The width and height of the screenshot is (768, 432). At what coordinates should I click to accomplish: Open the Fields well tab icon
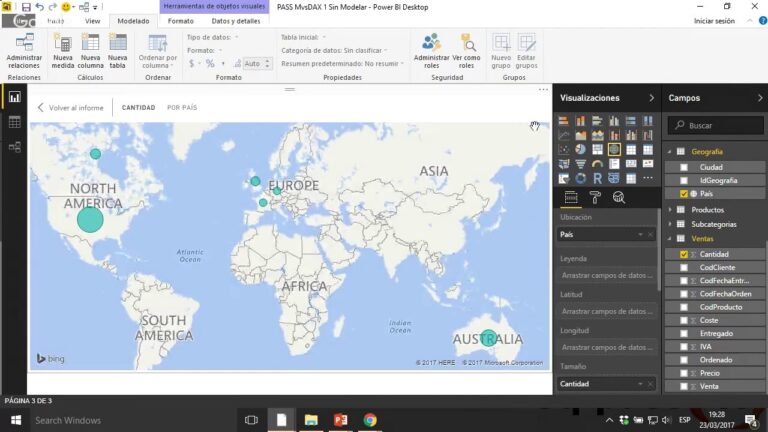571,197
